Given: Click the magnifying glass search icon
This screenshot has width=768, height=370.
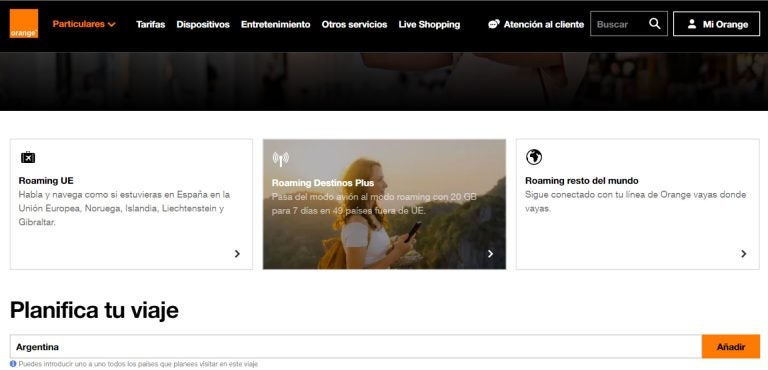Looking at the screenshot, I should point(654,24).
